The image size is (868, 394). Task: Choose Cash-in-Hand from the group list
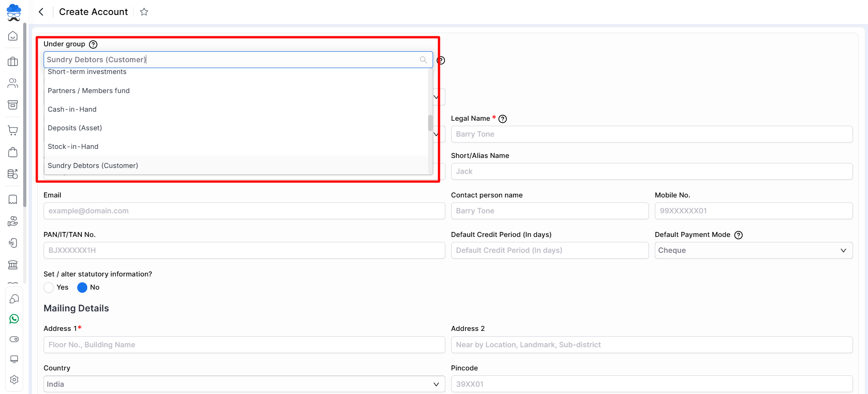(72, 109)
